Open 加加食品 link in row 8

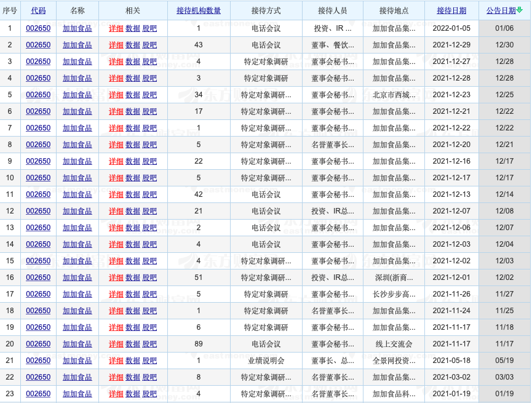(77, 145)
